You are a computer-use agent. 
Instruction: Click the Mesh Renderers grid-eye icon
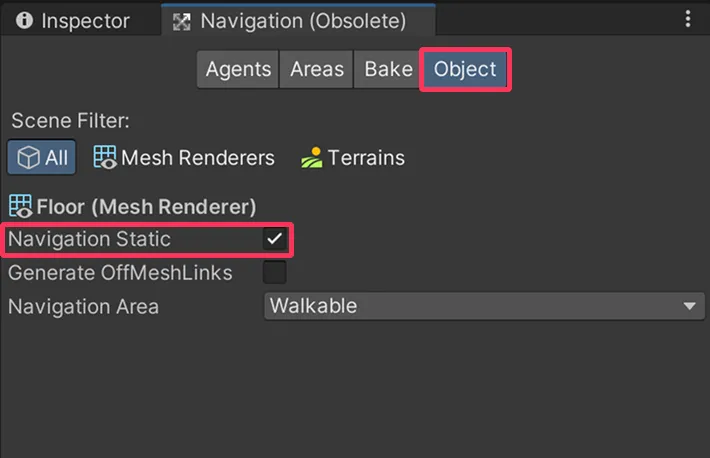(105, 157)
